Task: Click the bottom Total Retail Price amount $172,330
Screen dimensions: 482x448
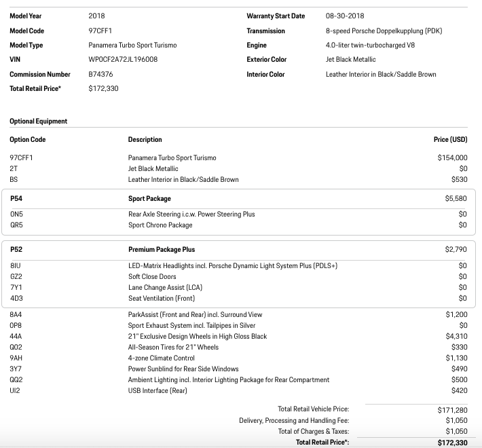Action: [453, 443]
